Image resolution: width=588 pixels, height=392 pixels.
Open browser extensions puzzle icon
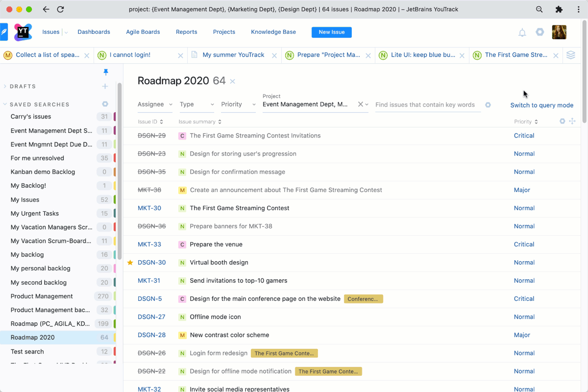click(x=559, y=9)
